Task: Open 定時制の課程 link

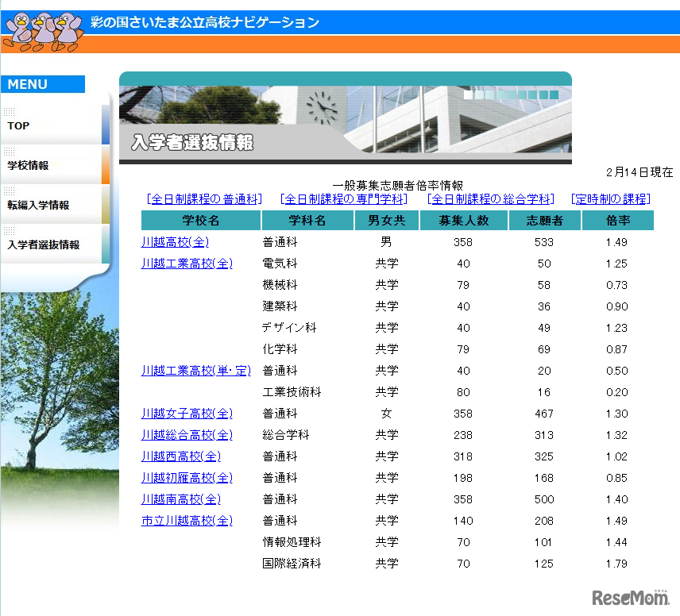Action: click(610, 199)
